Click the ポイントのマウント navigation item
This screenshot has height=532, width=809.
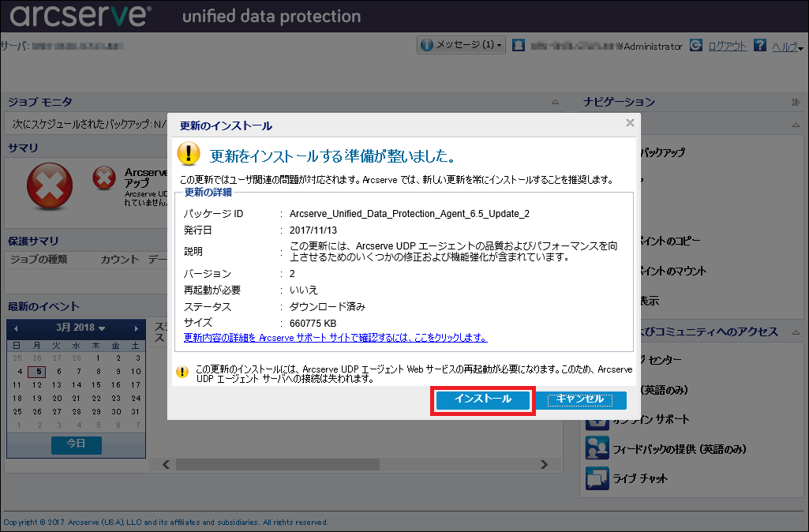click(672, 272)
